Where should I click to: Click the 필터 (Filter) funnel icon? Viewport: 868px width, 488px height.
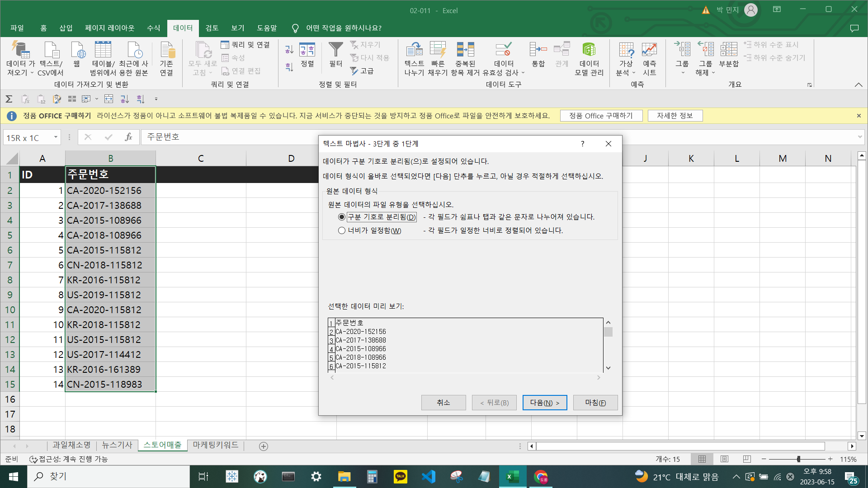(x=335, y=55)
